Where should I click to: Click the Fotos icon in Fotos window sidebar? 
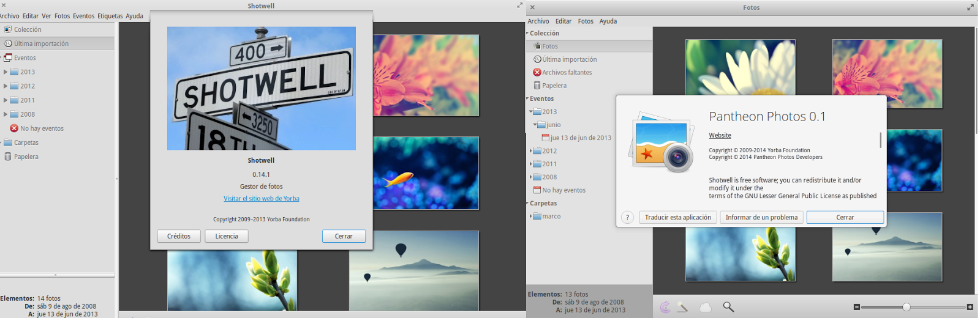point(537,46)
